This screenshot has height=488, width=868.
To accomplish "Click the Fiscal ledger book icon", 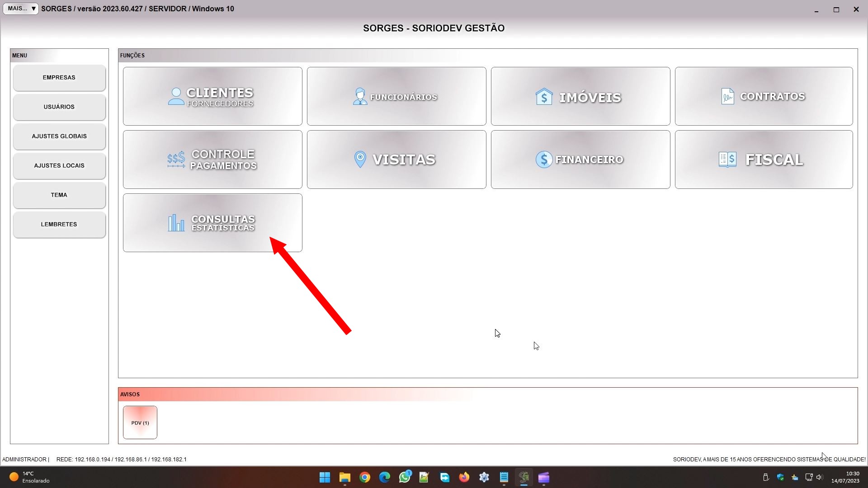I will pyautogui.click(x=727, y=160).
